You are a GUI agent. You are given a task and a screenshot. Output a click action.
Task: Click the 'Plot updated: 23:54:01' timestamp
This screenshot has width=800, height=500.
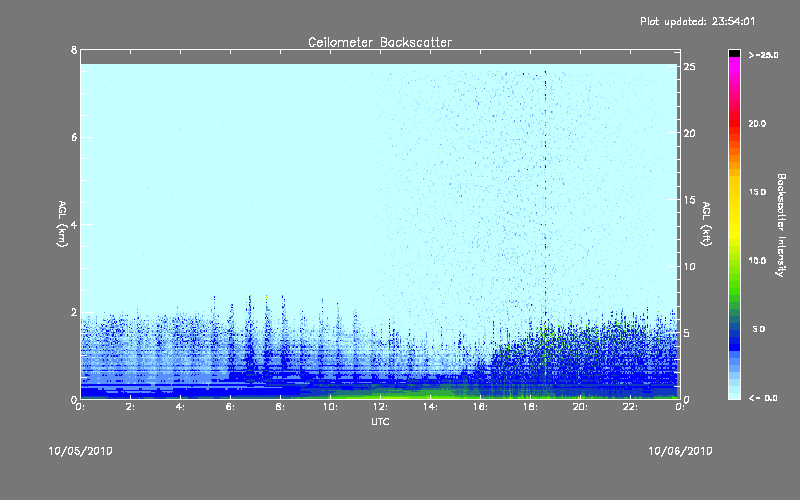(x=697, y=21)
